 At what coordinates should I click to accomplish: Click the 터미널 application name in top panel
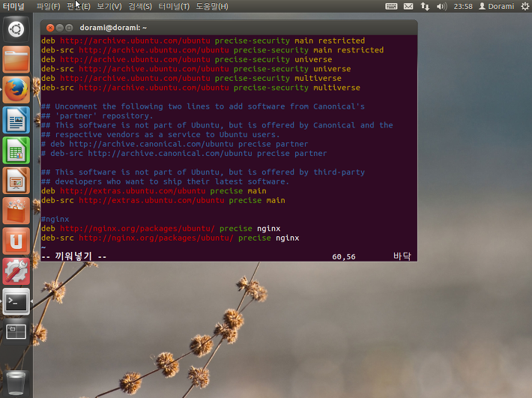(13, 6)
